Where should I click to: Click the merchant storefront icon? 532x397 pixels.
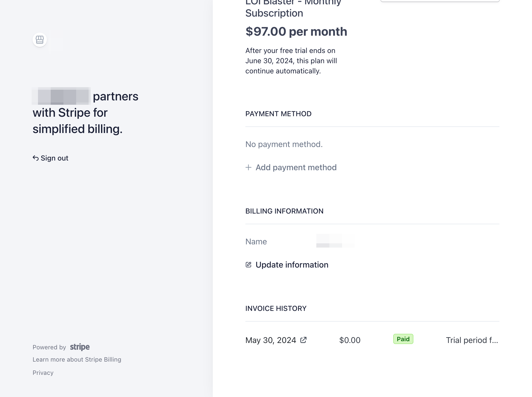point(40,40)
